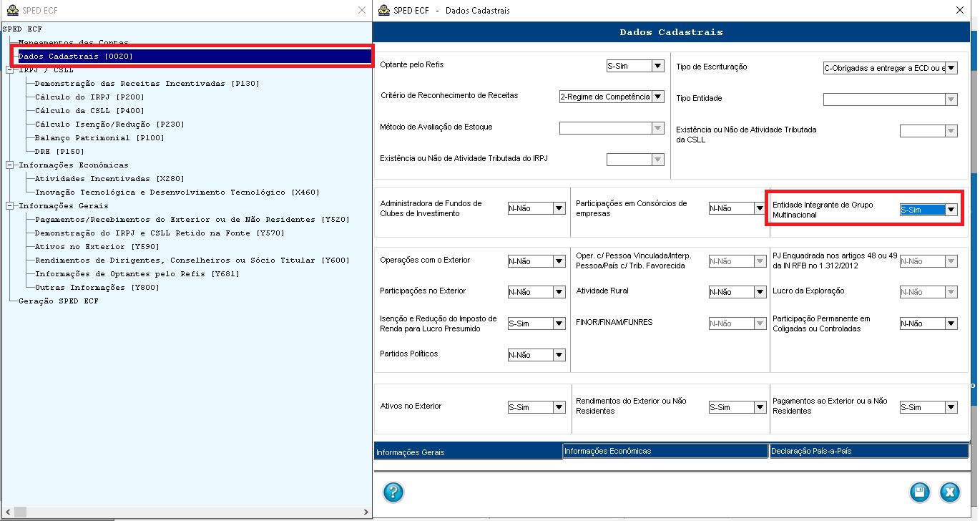Select Cálculo do IRPJ [P200] tree item
This screenshot has width=980, height=521.
[x=89, y=97]
